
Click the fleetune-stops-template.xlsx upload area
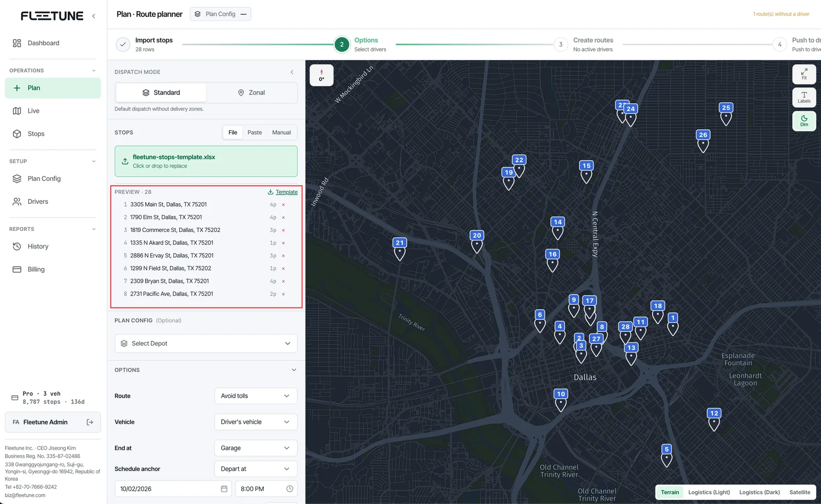(206, 161)
